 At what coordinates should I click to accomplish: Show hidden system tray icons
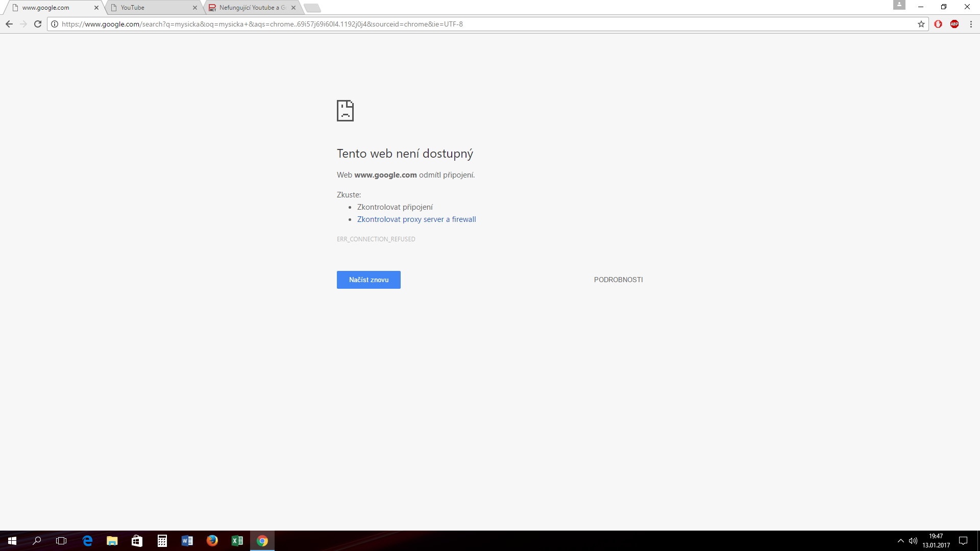click(x=900, y=541)
